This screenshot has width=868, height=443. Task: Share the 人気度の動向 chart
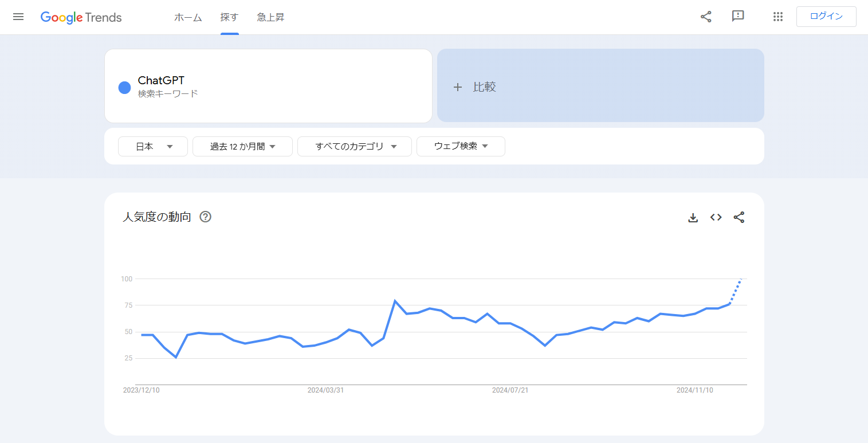[x=739, y=217]
